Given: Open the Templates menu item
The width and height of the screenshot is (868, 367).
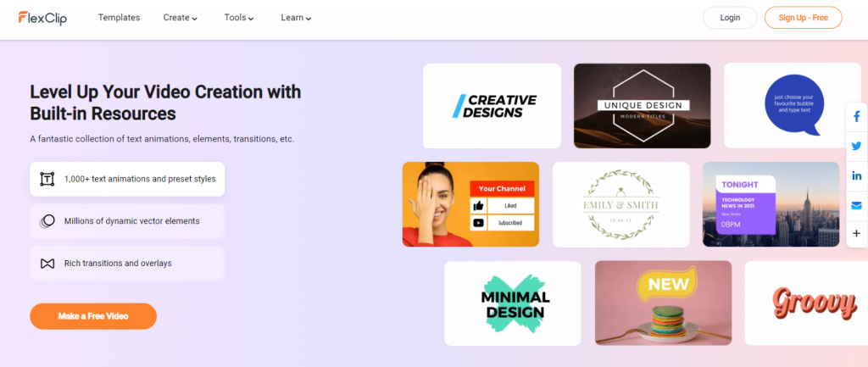Looking at the screenshot, I should point(119,18).
